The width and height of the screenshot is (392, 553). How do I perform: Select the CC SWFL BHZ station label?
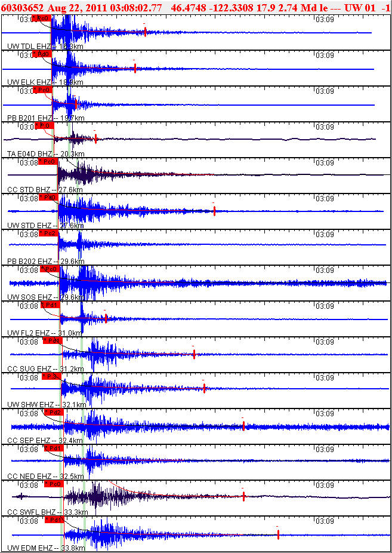click(x=48, y=512)
